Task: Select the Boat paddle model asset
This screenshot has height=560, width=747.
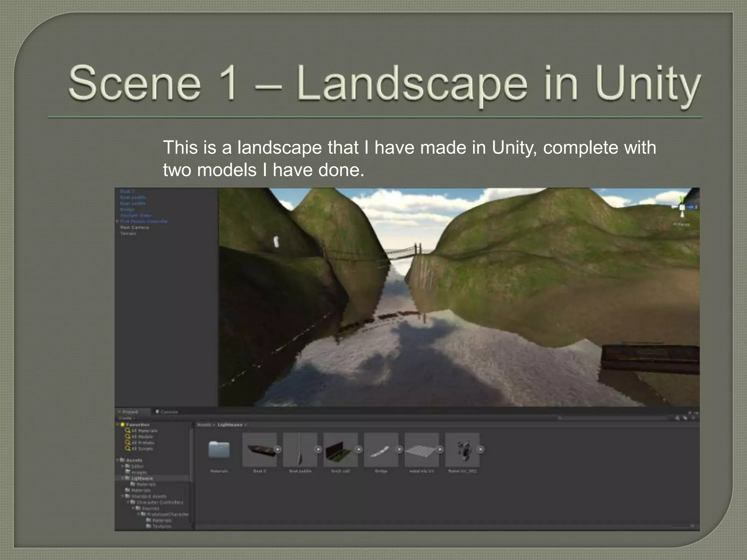Action: 299,450
